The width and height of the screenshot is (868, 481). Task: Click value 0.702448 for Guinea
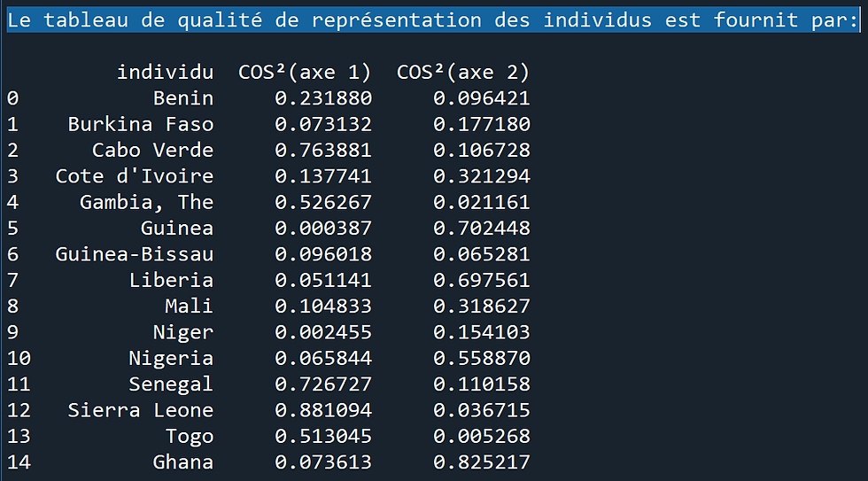point(482,228)
